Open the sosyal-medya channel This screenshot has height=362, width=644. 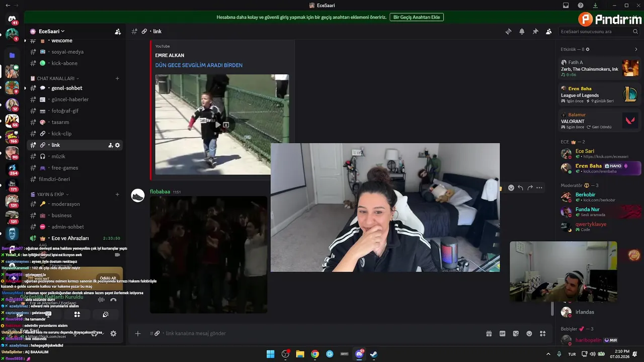[x=75, y=52]
